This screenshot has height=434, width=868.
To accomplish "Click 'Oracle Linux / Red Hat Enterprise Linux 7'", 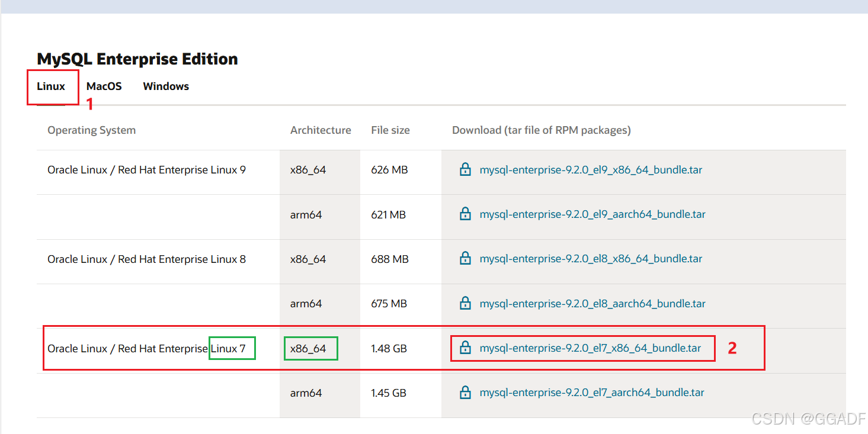I will 146,348.
